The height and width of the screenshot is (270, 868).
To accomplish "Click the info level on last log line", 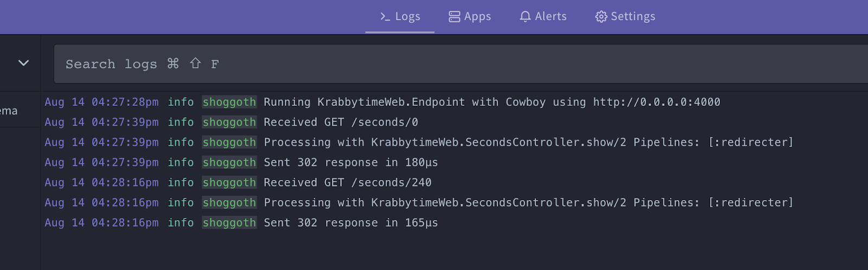I will click(181, 222).
